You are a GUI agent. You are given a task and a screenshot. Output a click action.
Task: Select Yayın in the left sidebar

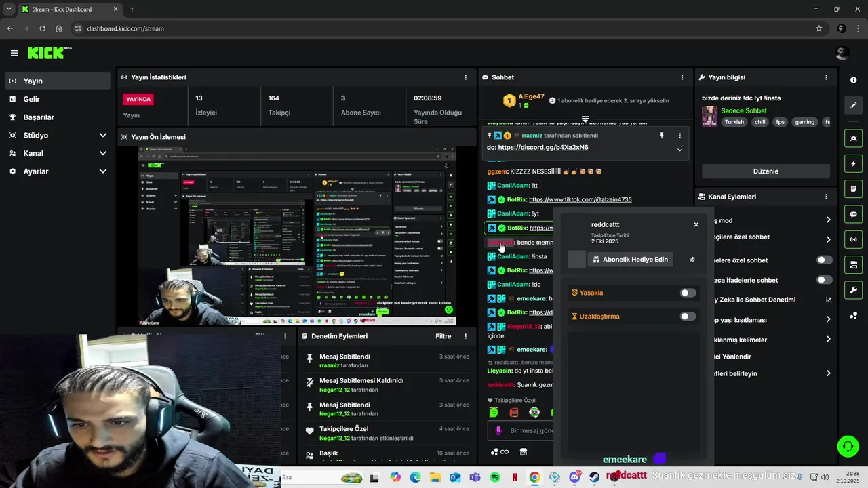(58, 81)
